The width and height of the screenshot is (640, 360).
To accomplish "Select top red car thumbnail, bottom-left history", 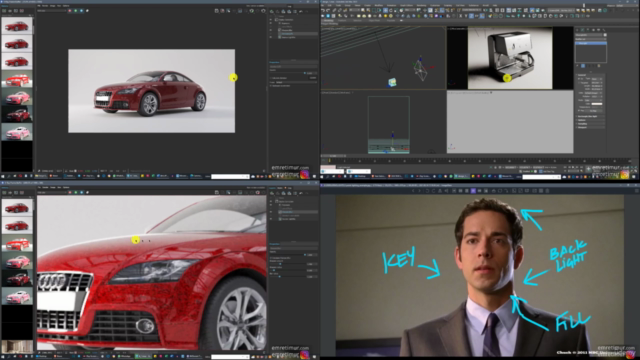I will click(17, 207).
